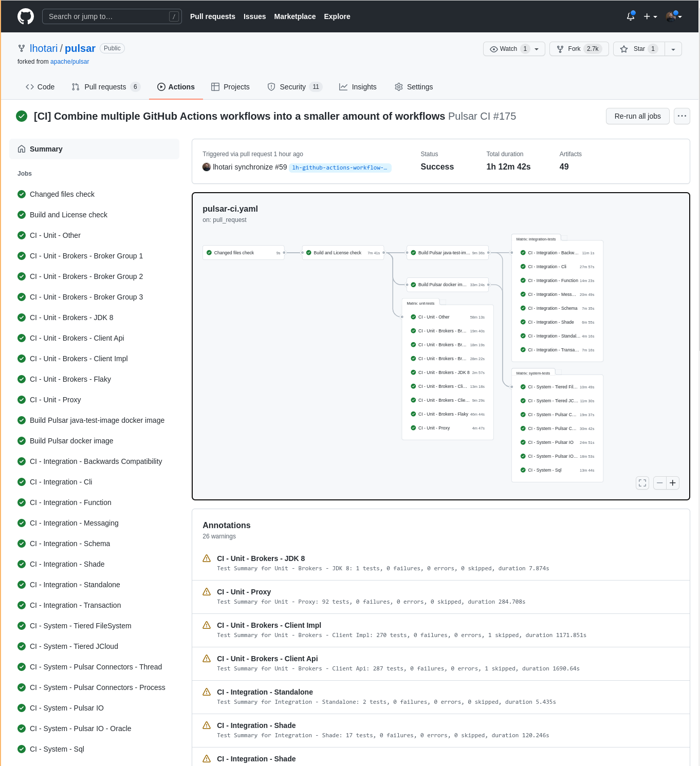The width and height of the screenshot is (700, 766).
Task: Open the pulsar repository name link
Action: (80, 48)
